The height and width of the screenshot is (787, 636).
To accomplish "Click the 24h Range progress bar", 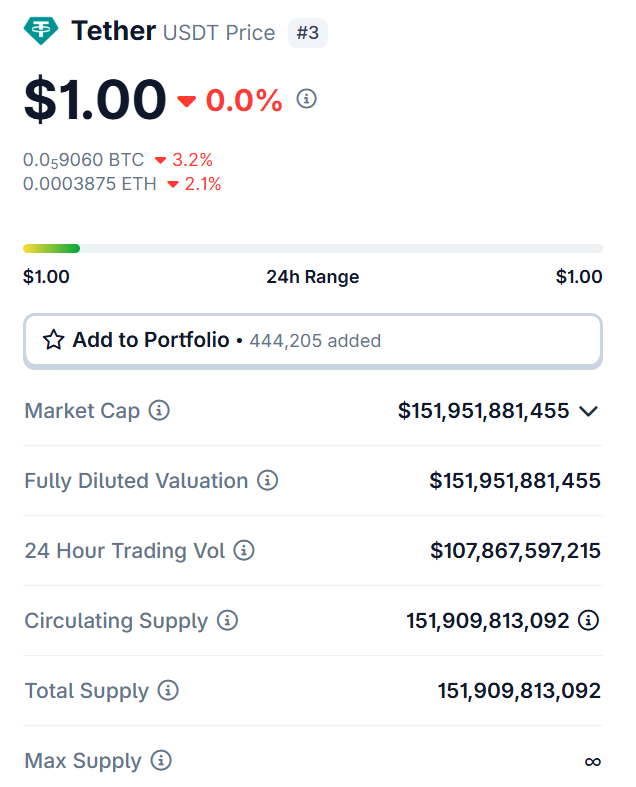I will [313, 248].
